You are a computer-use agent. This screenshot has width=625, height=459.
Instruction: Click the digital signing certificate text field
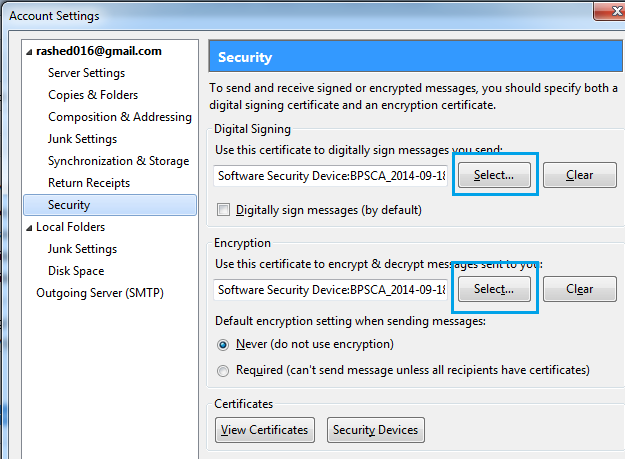(x=330, y=176)
